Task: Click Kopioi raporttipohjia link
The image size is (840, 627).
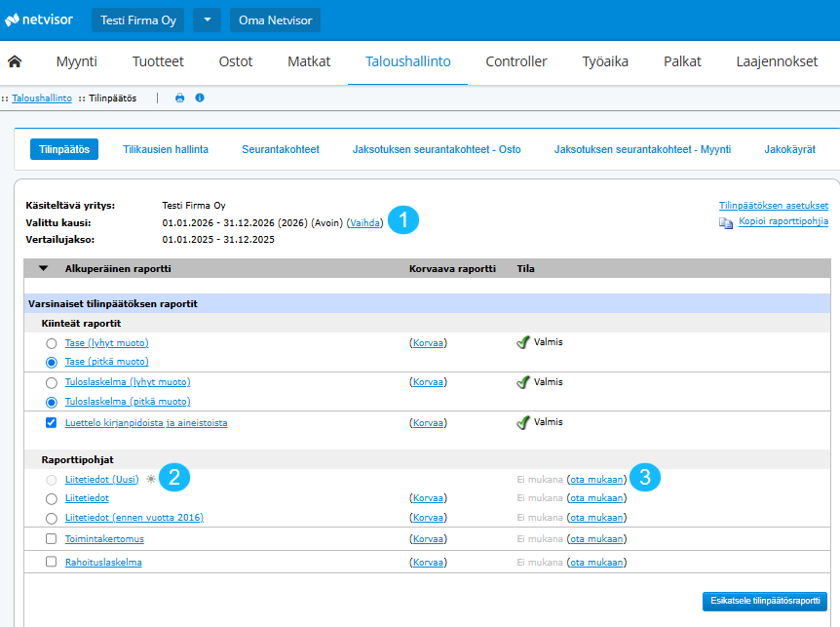Action: 783,221
